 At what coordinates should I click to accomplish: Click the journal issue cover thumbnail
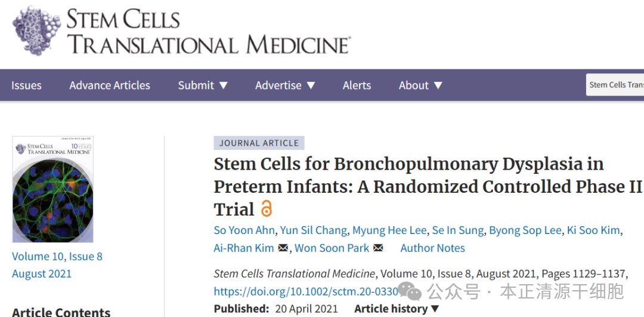[x=53, y=189]
